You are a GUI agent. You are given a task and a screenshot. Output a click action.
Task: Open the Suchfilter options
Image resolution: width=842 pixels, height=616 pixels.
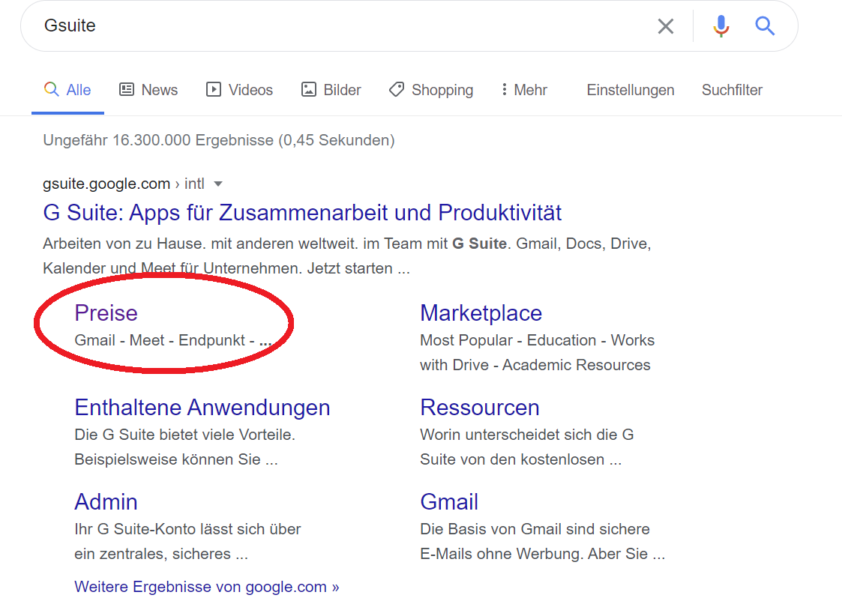(x=732, y=90)
